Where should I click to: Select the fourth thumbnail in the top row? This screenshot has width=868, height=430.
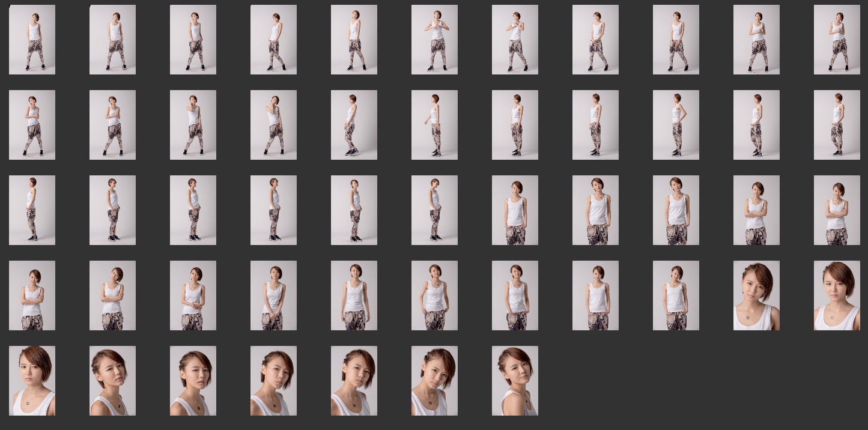(x=273, y=40)
